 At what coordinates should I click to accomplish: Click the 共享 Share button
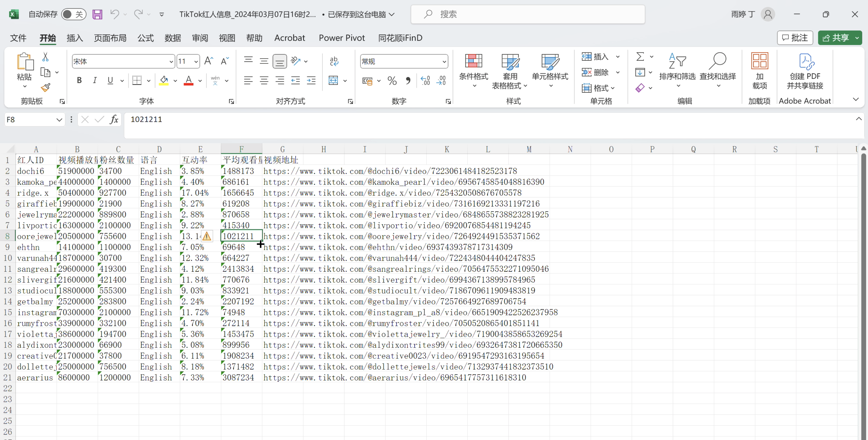[x=836, y=38]
